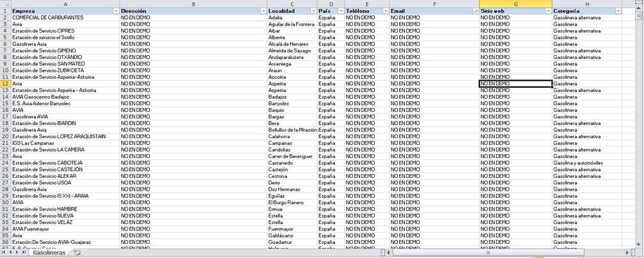The height and width of the screenshot is (258, 644).
Task: Select column F header
Action: point(434,4)
